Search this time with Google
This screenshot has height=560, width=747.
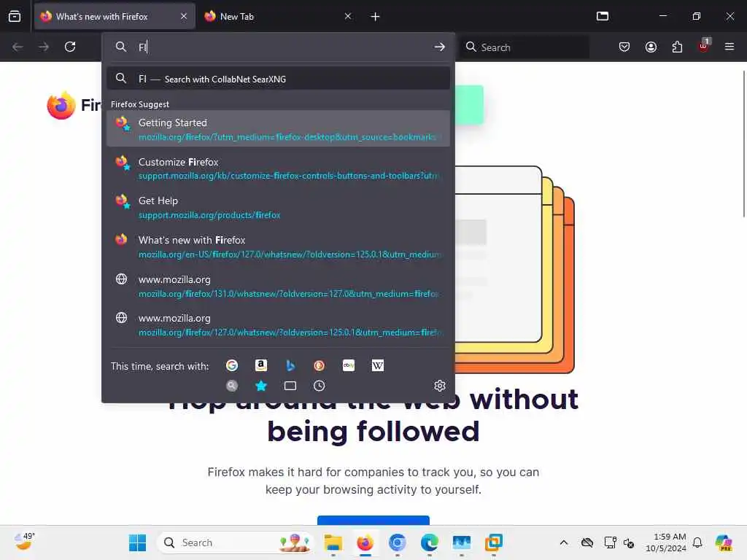[x=232, y=366]
